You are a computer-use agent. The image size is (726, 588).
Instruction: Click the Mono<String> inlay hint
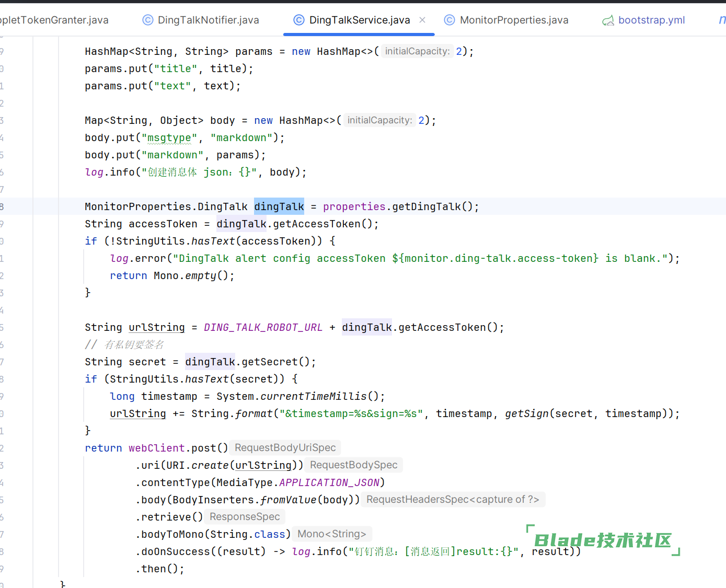(x=332, y=534)
